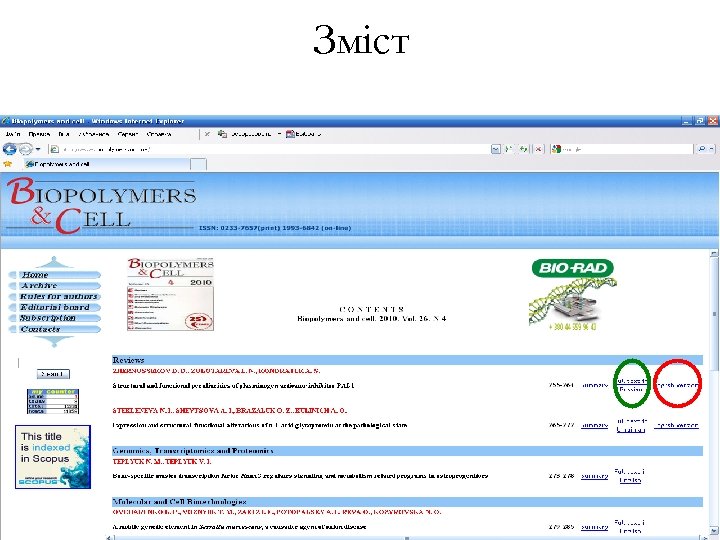Click the TEPLYUK N. M., TEPLYUK V. I. authors line

162,461
